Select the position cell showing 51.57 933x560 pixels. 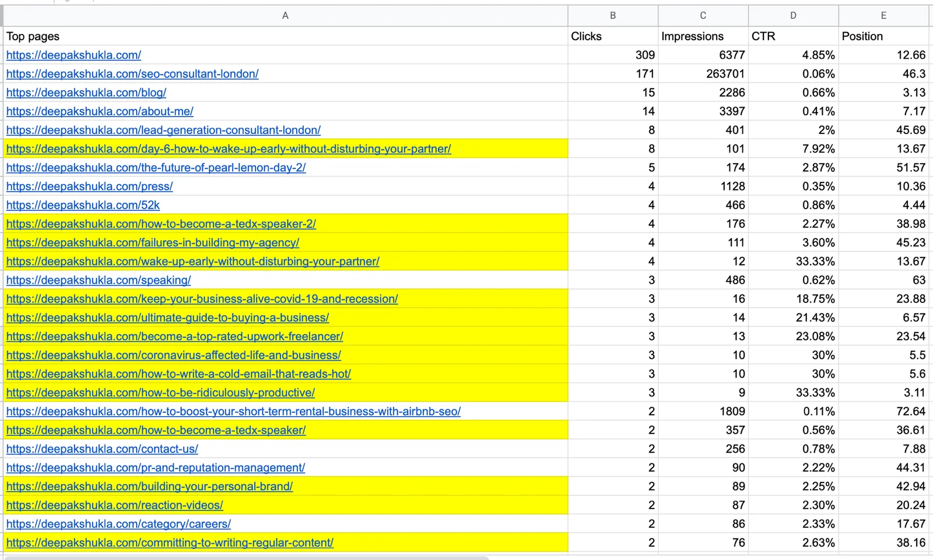tap(883, 167)
